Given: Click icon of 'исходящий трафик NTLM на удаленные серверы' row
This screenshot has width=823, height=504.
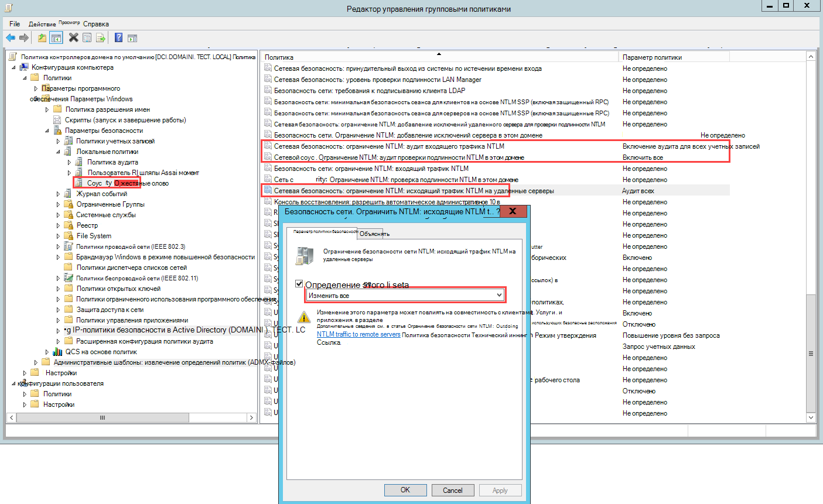Looking at the screenshot, I should pos(268,191).
